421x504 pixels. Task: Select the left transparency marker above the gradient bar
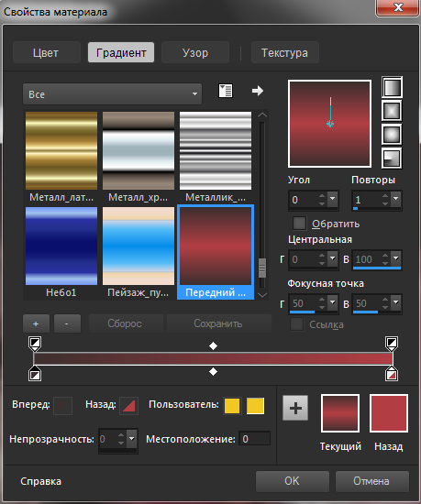[x=35, y=344]
